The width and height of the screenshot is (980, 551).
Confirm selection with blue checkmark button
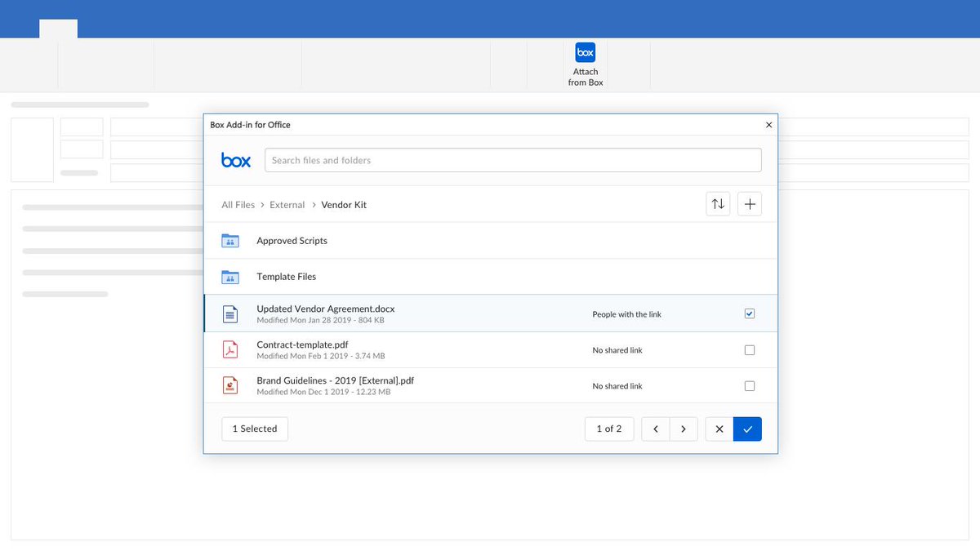coord(747,429)
